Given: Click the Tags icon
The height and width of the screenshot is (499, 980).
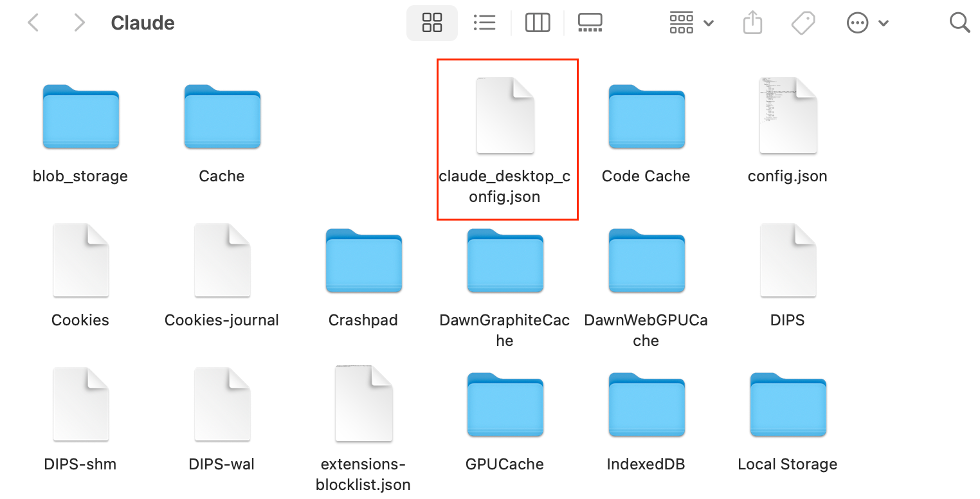Looking at the screenshot, I should coord(803,23).
